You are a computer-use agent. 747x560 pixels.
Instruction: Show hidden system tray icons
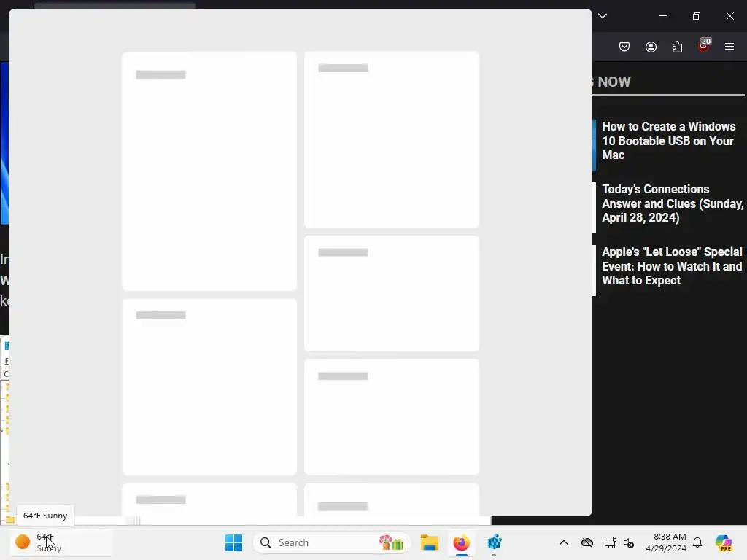[x=564, y=542]
